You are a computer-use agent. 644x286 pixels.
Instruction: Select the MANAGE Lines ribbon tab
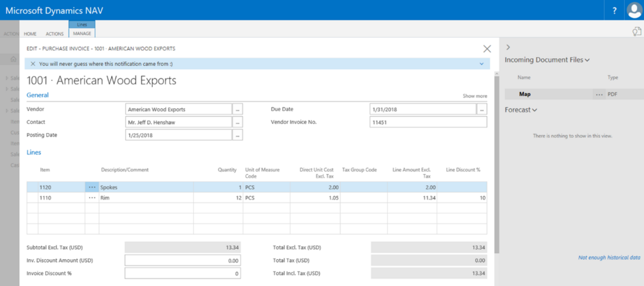[82, 34]
